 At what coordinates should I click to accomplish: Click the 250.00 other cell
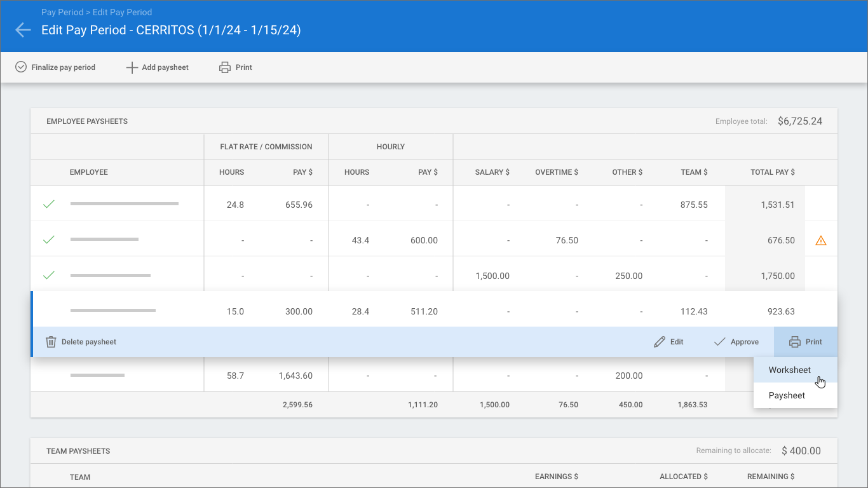click(x=629, y=276)
